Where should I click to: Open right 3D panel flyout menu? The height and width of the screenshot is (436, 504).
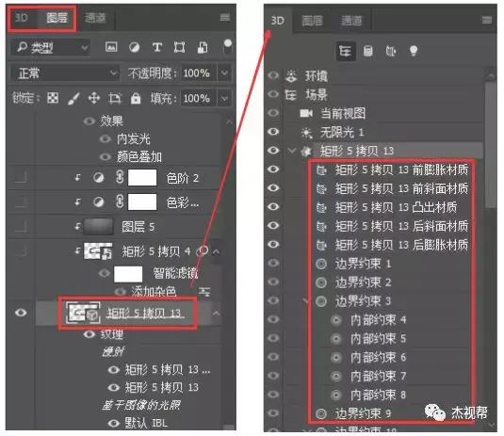(487, 20)
